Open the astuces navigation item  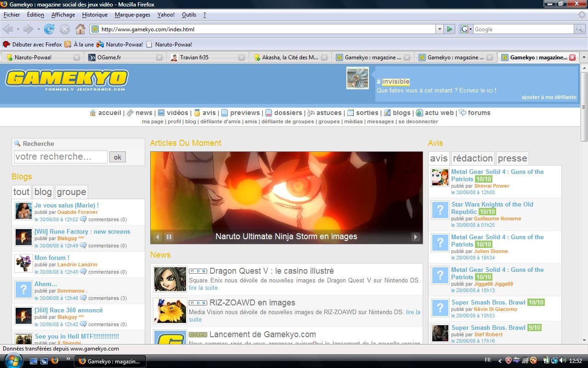point(324,113)
